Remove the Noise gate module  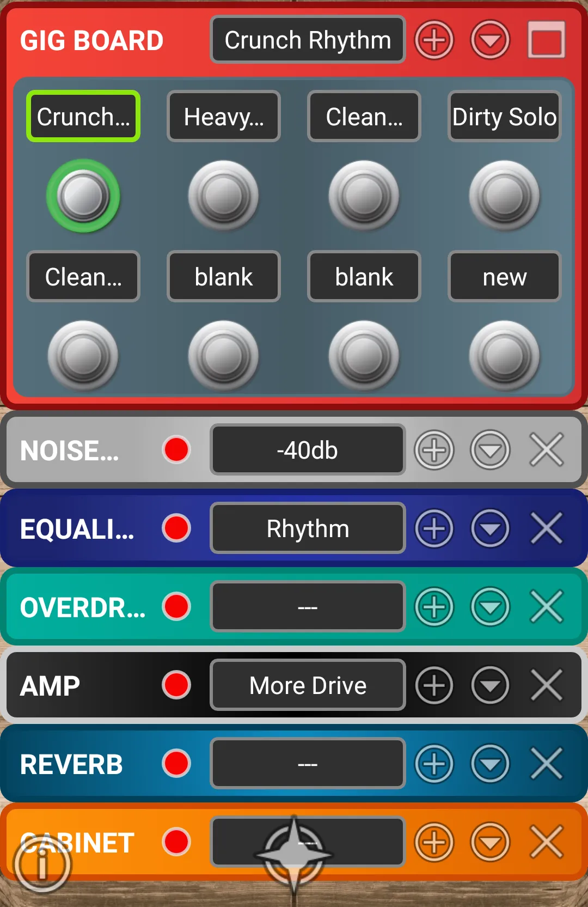click(547, 450)
